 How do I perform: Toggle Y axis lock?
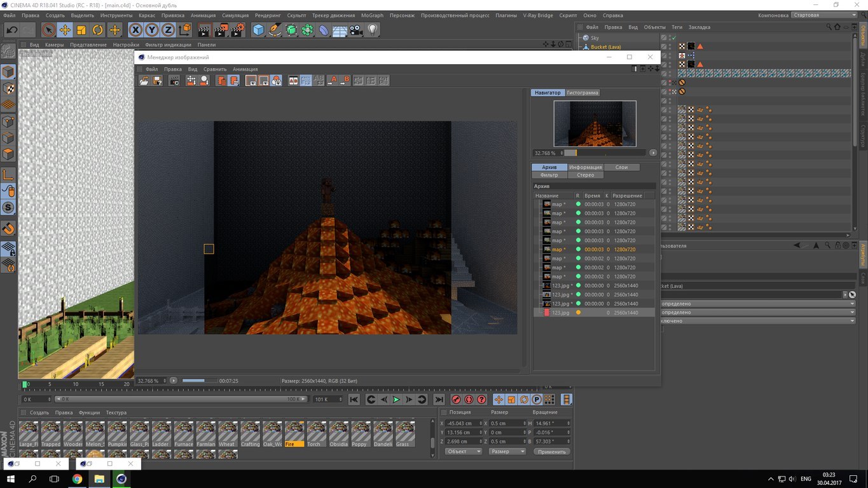[151, 30]
